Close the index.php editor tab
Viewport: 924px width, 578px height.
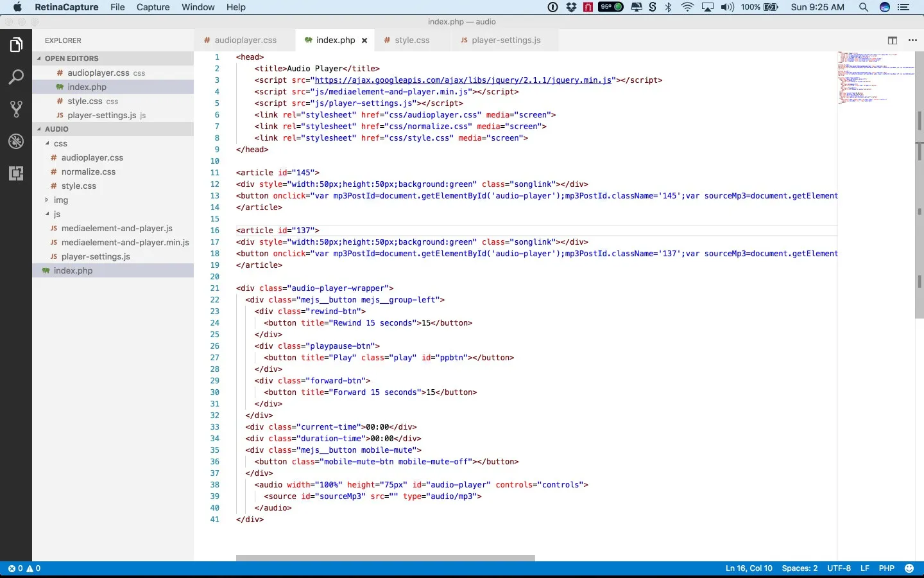coord(364,40)
